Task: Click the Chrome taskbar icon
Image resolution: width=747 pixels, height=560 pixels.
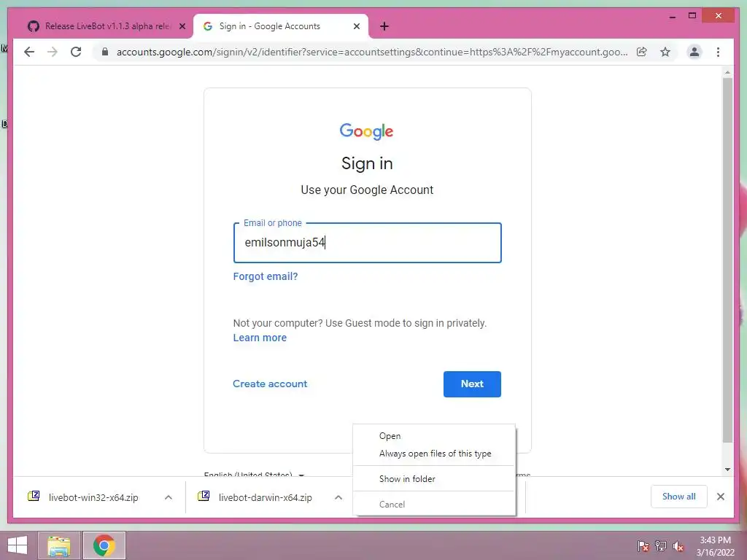Action: pos(104,545)
